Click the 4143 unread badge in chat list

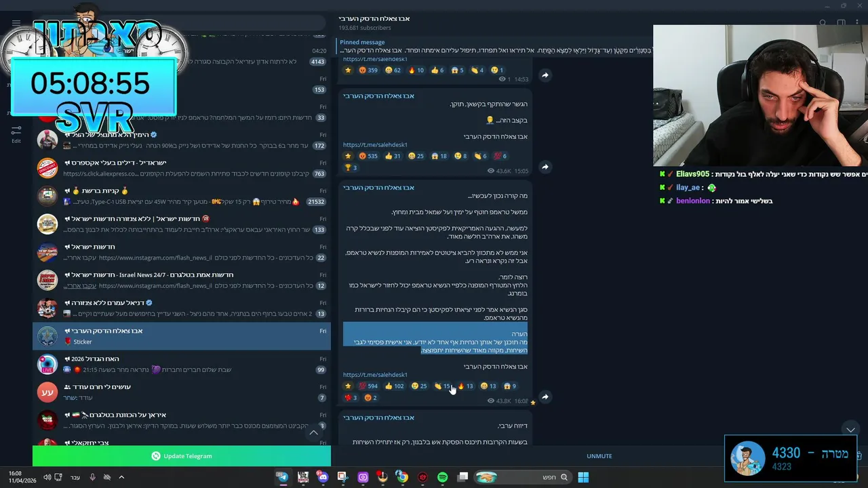317,62
